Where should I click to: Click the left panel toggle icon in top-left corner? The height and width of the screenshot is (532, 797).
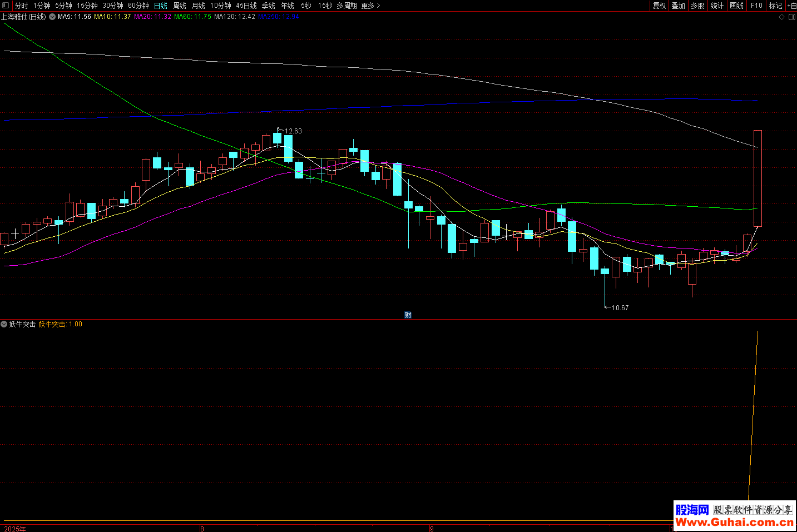(6, 6)
